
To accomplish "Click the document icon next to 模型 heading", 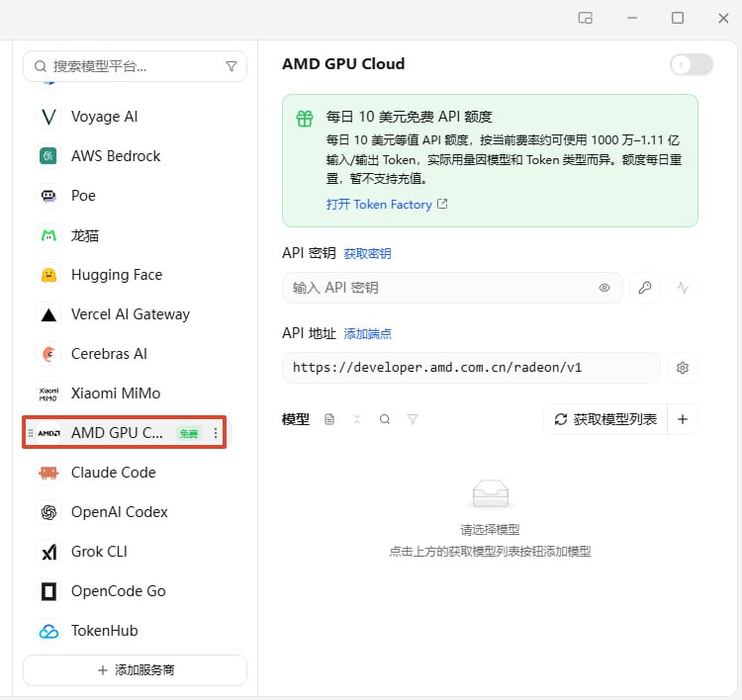I will (x=329, y=419).
